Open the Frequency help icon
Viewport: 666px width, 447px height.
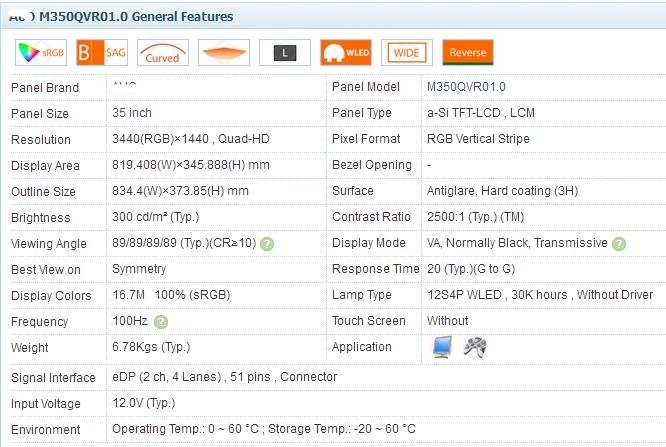161,322
